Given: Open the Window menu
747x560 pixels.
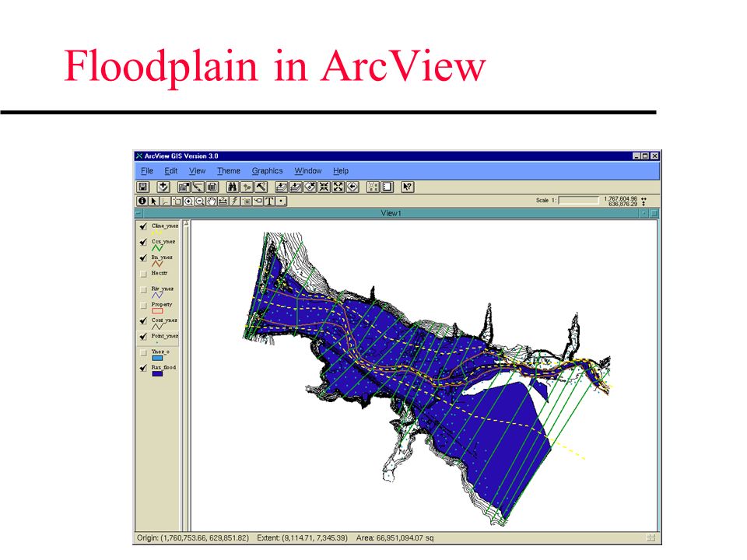Looking at the screenshot, I should 308,170.
